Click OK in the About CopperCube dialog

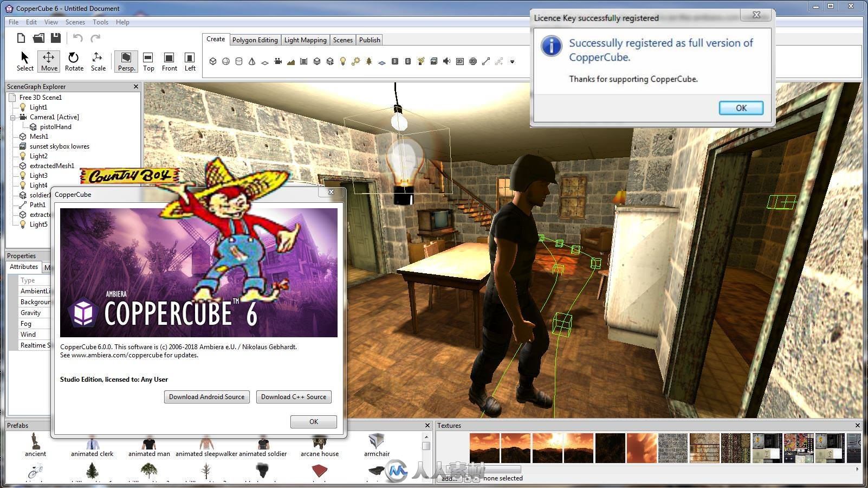coord(313,422)
